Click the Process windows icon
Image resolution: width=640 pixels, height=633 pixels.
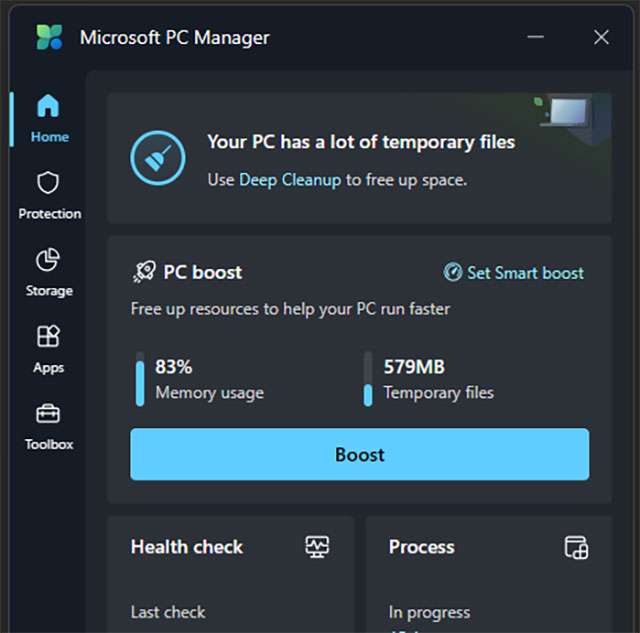[576, 547]
